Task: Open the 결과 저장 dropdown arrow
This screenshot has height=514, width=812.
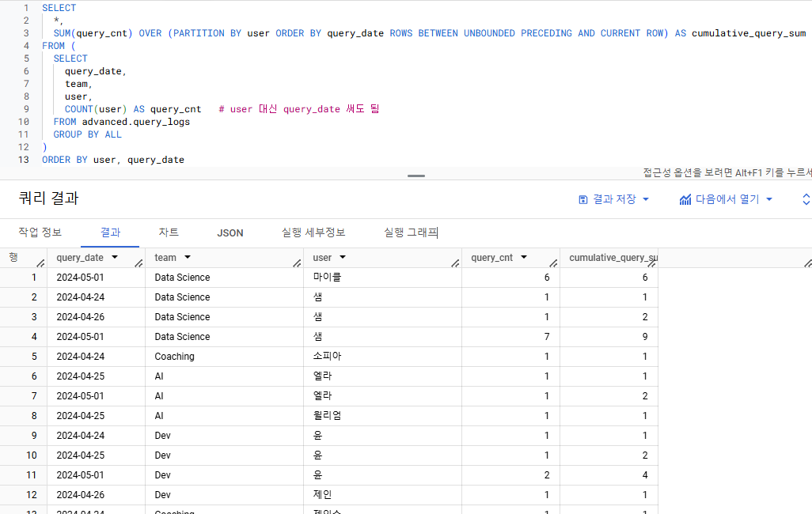Action: 646,199
